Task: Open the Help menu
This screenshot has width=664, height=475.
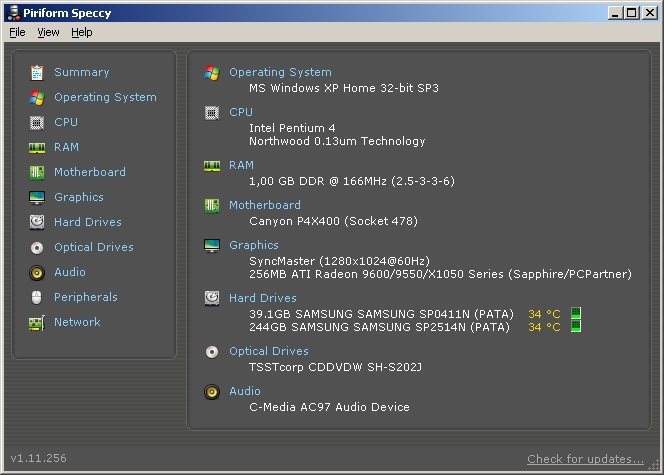Action: click(x=82, y=32)
